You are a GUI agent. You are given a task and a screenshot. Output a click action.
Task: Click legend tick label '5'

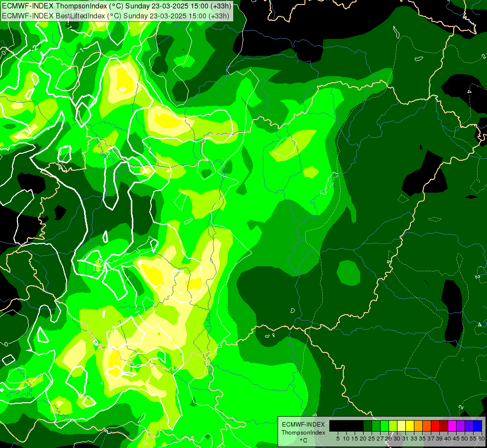[x=338, y=439]
